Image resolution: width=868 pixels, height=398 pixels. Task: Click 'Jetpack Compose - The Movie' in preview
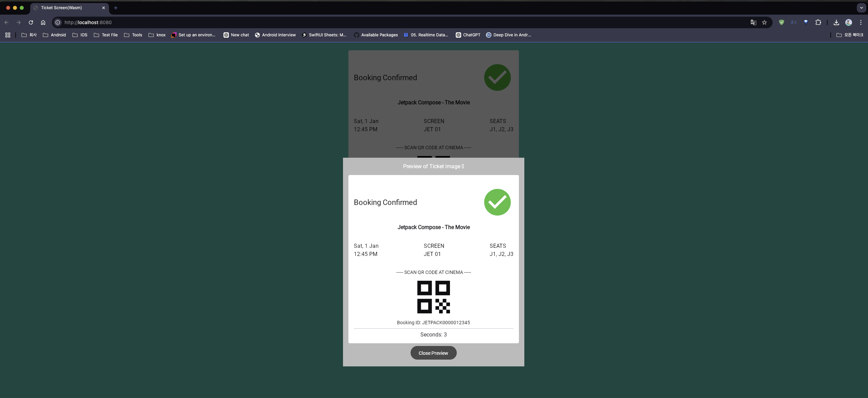pyautogui.click(x=434, y=227)
